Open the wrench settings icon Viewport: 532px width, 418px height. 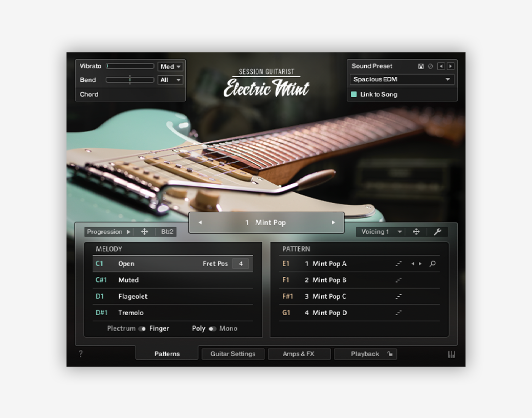(x=437, y=232)
